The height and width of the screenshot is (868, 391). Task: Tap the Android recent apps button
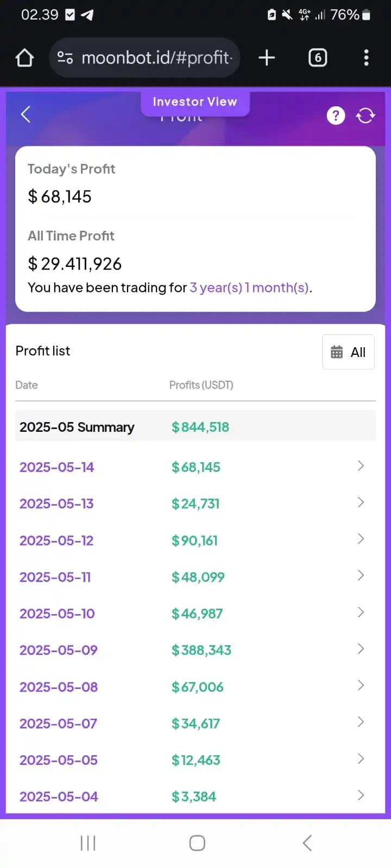88,843
